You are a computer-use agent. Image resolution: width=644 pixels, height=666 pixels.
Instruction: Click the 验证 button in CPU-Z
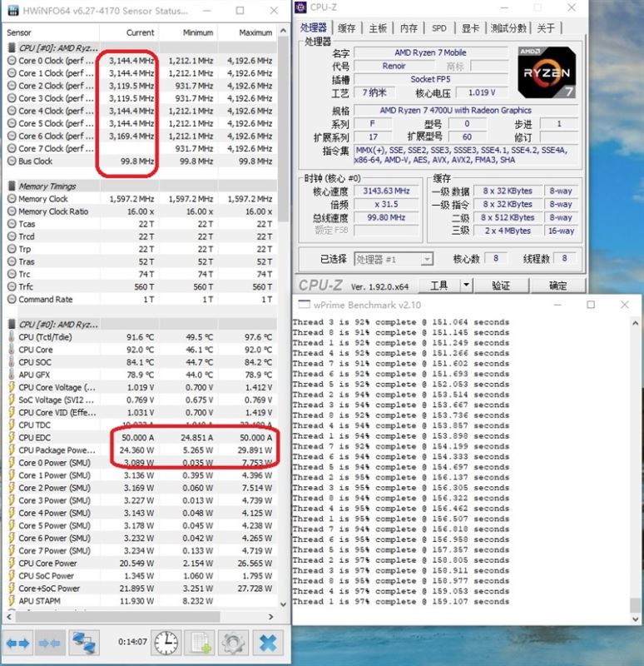pos(501,285)
